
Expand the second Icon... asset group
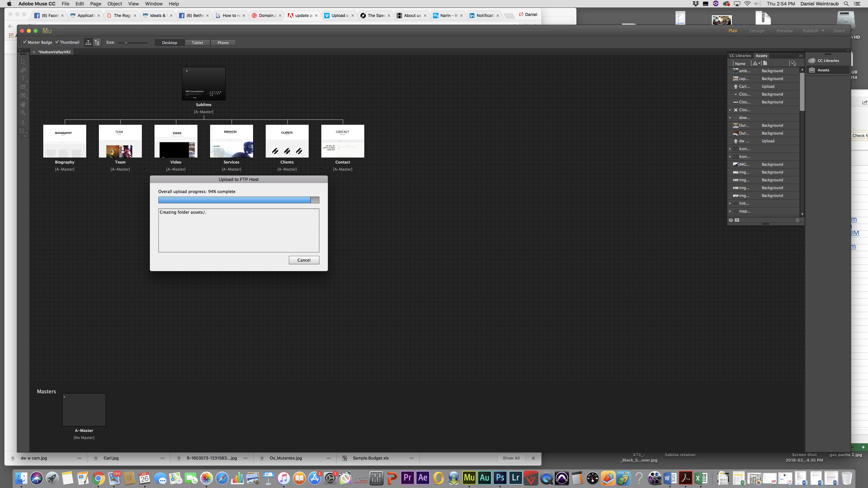[x=730, y=157]
